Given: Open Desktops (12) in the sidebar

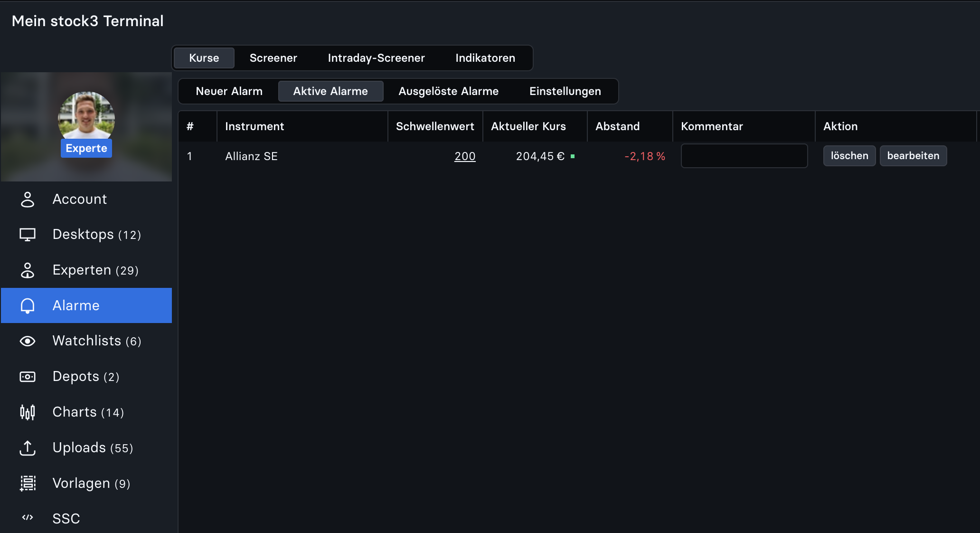Looking at the screenshot, I should click(86, 235).
